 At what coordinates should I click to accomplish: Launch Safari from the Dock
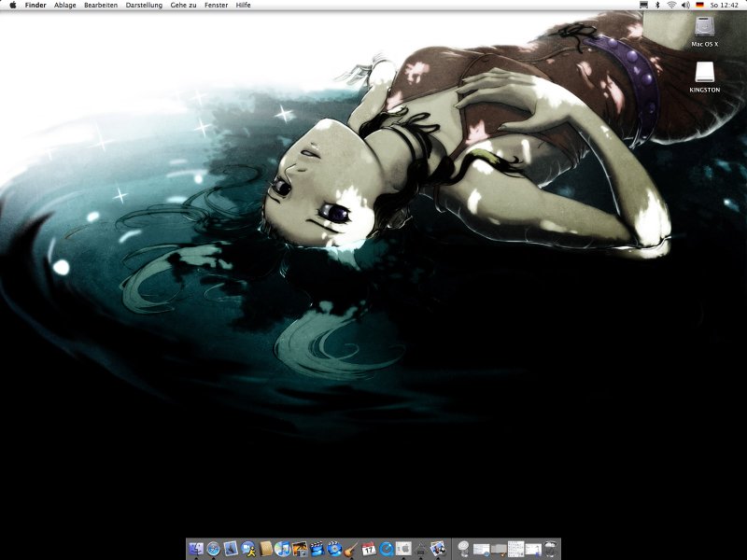pyautogui.click(x=214, y=549)
